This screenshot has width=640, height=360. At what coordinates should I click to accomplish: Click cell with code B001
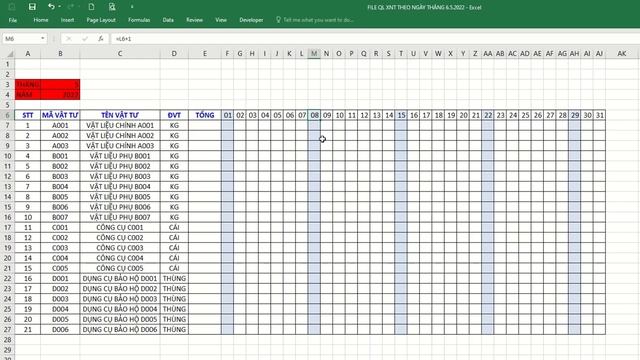60,156
